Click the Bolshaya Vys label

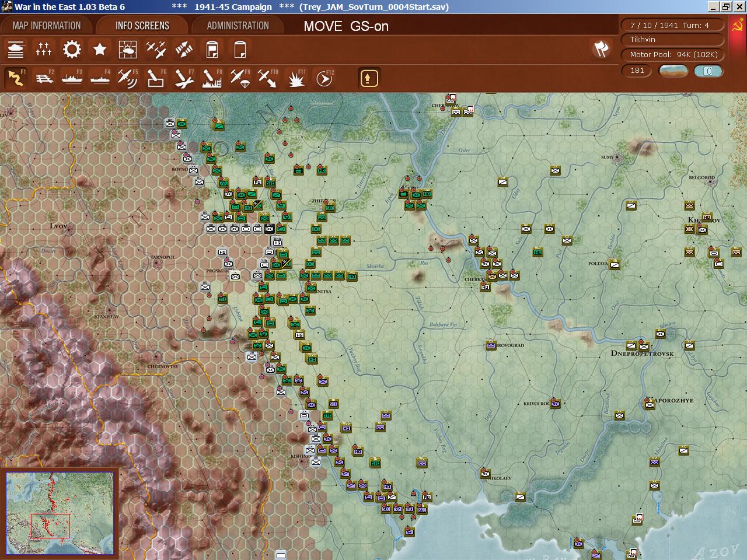click(443, 325)
